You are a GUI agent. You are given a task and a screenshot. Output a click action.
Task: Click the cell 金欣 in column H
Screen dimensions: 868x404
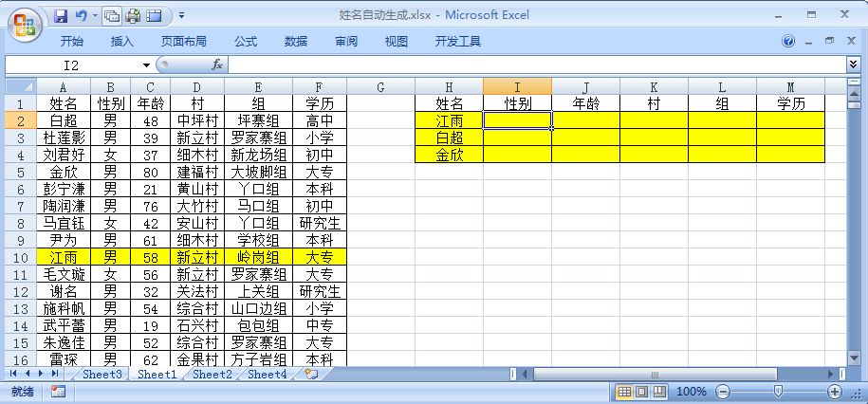point(449,155)
